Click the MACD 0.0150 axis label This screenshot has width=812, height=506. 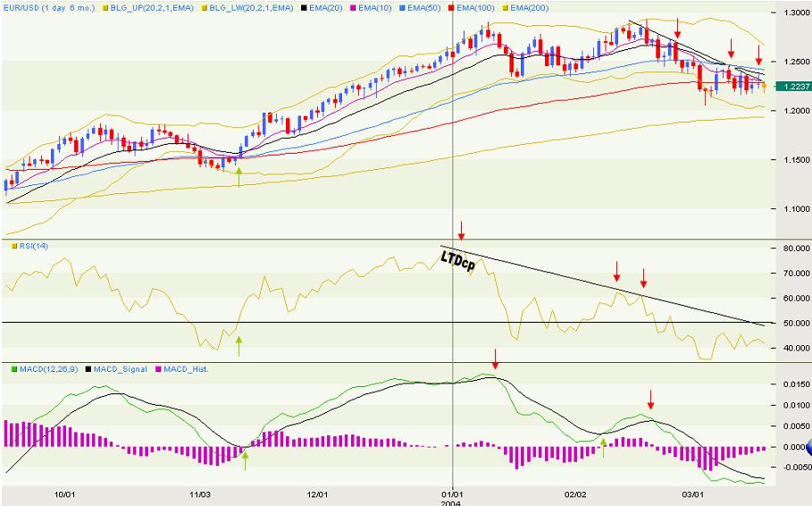click(x=798, y=384)
